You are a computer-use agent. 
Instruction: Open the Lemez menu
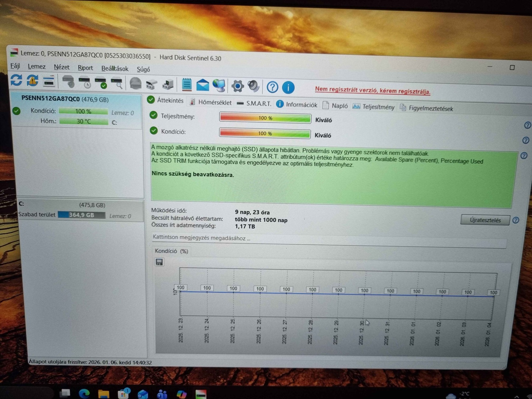[x=37, y=66]
